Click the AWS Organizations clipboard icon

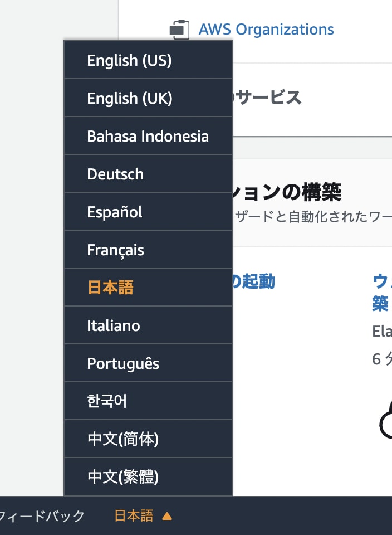[x=179, y=27]
